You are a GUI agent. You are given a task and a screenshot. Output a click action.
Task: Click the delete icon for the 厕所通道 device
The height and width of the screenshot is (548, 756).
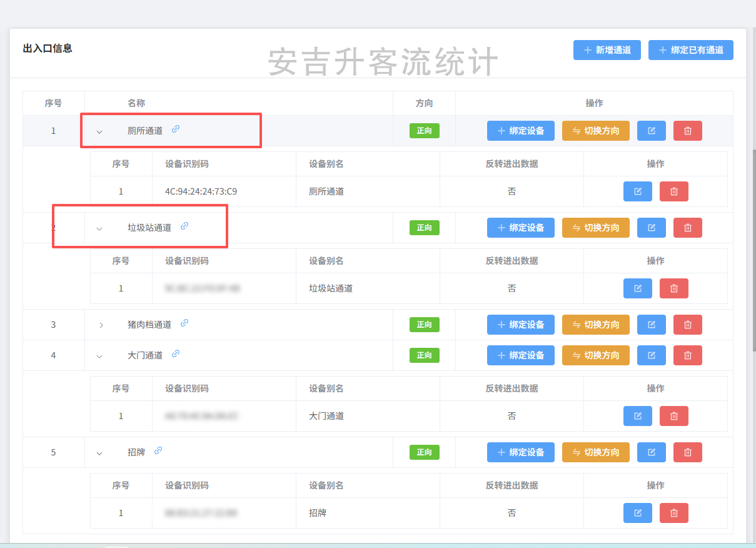point(673,191)
